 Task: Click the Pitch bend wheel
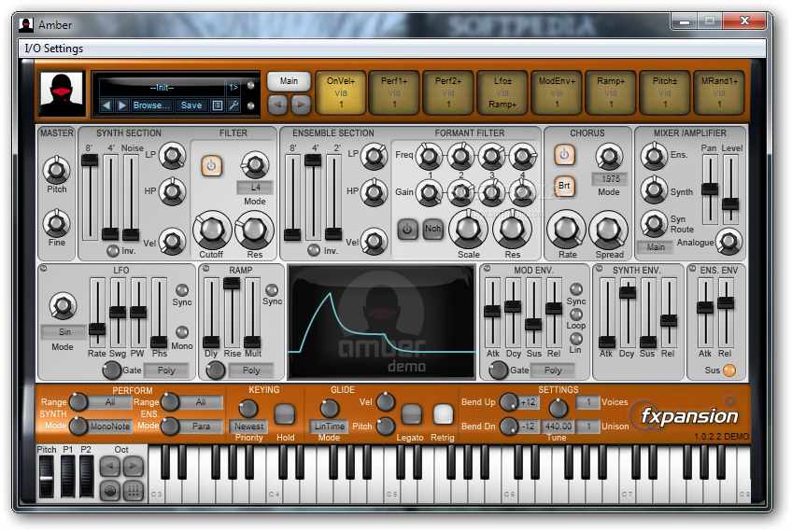click(x=46, y=477)
